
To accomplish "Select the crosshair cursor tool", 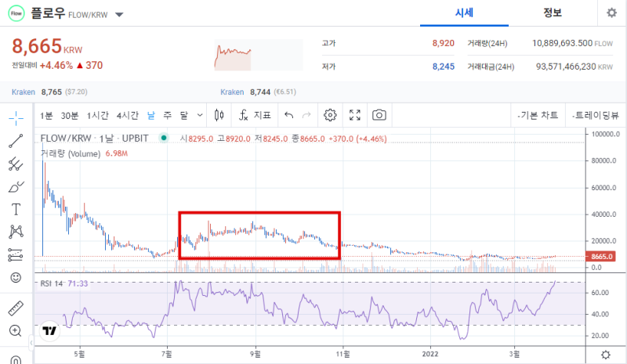I will coord(16,118).
